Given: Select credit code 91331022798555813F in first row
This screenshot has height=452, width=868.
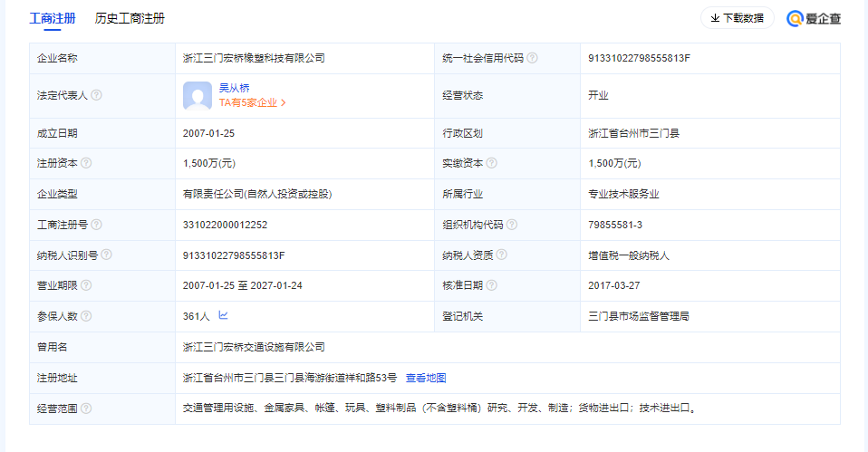Looking at the screenshot, I should (x=639, y=58).
